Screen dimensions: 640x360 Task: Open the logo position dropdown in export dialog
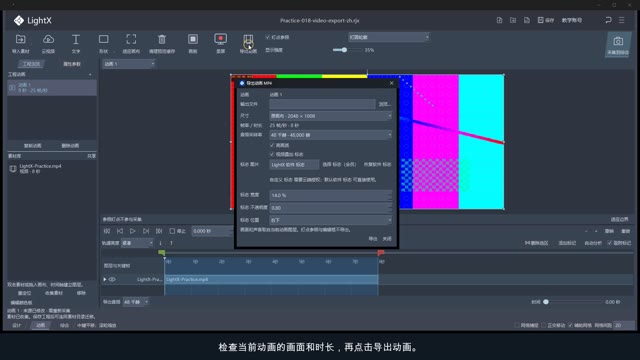click(331, 220)
